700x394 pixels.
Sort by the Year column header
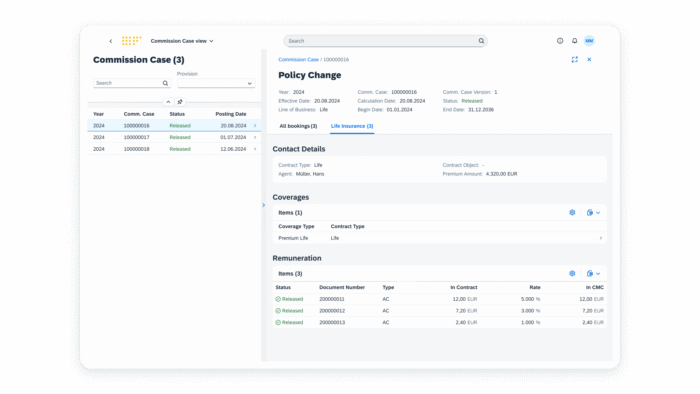click(x=98, y=114)
